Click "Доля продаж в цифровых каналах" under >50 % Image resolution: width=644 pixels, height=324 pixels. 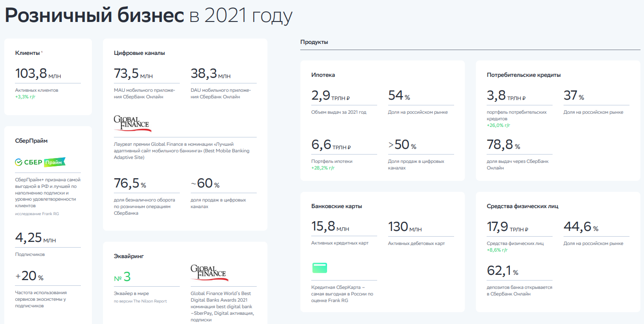click(416, 164)
